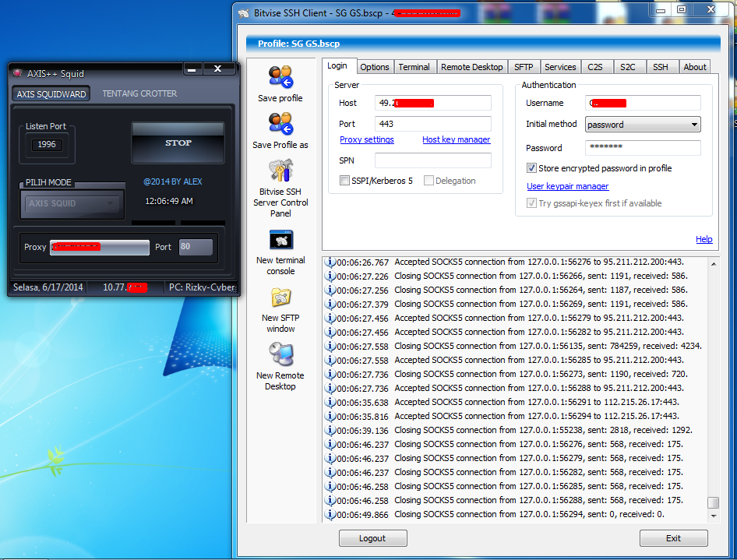Image resolution: width=737 pixels, height=560 pixels.
Task: Switch to the About tab
Action: tap(695, 67)
